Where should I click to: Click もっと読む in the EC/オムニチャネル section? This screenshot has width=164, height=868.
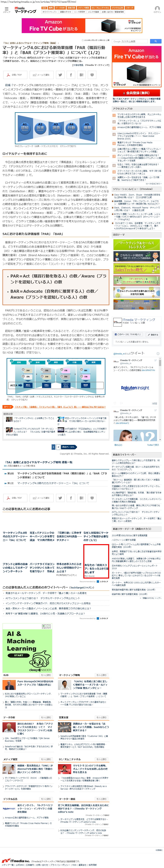(101, 759)
